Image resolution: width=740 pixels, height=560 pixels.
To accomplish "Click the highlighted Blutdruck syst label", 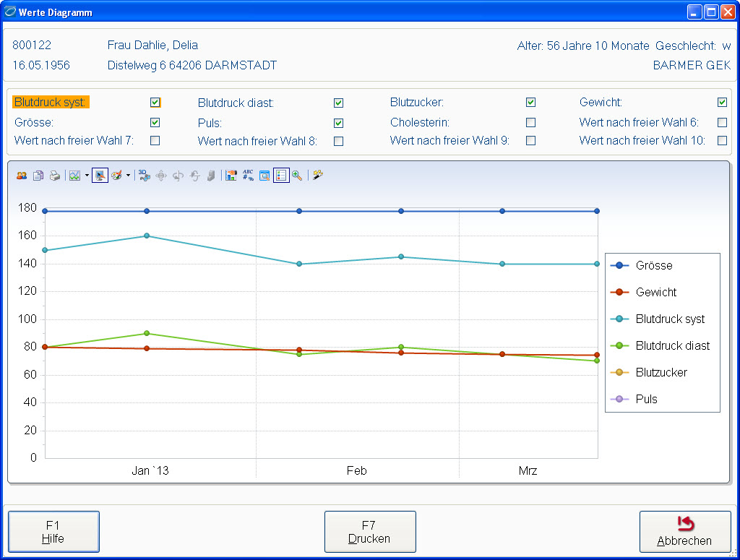I will click(x=51, y=103).
